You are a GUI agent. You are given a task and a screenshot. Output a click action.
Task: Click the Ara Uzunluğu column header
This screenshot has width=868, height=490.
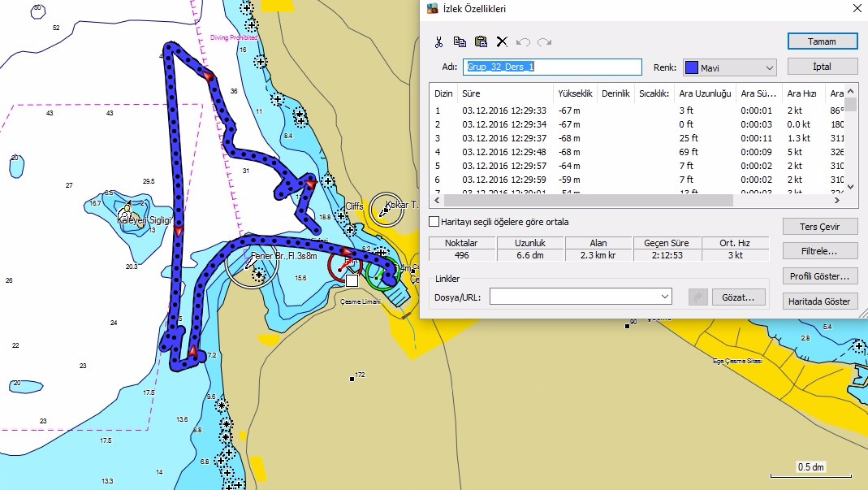[x=706, y=93]
